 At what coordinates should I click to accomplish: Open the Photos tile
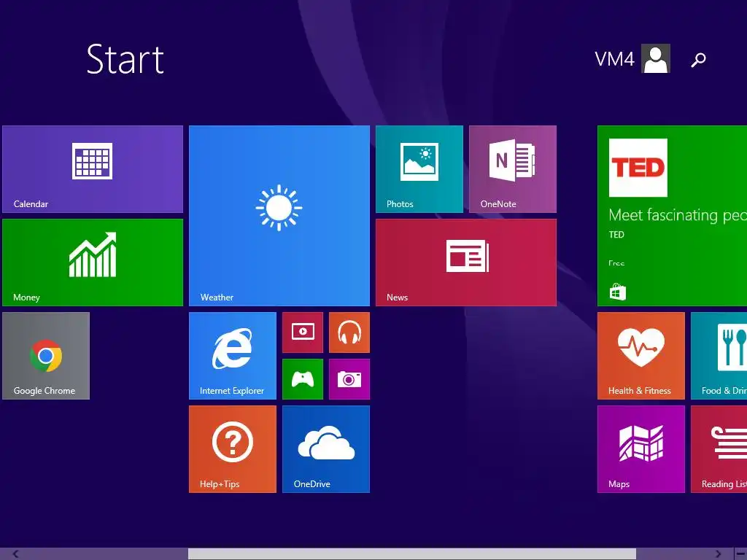tap(419, 169)
